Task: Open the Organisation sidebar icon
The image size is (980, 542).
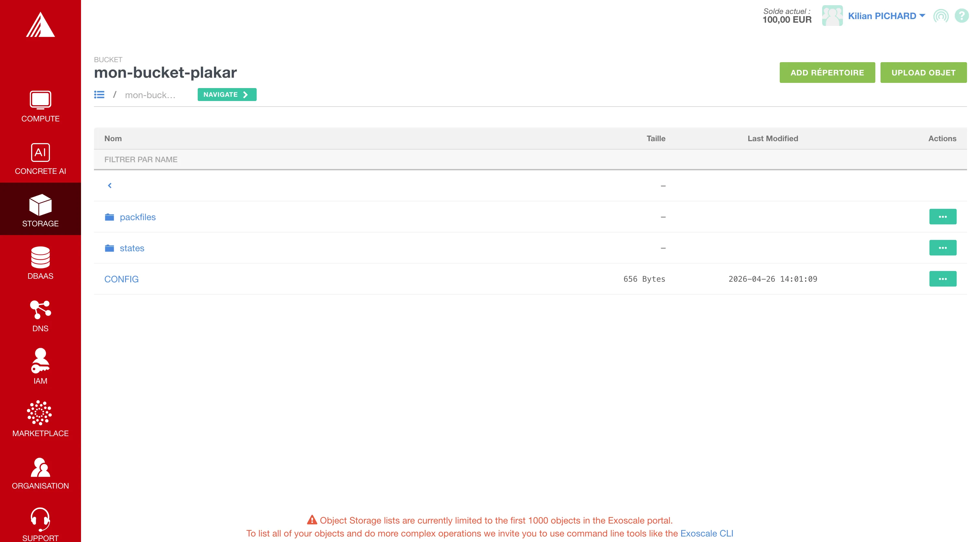Action: (40, 467)
